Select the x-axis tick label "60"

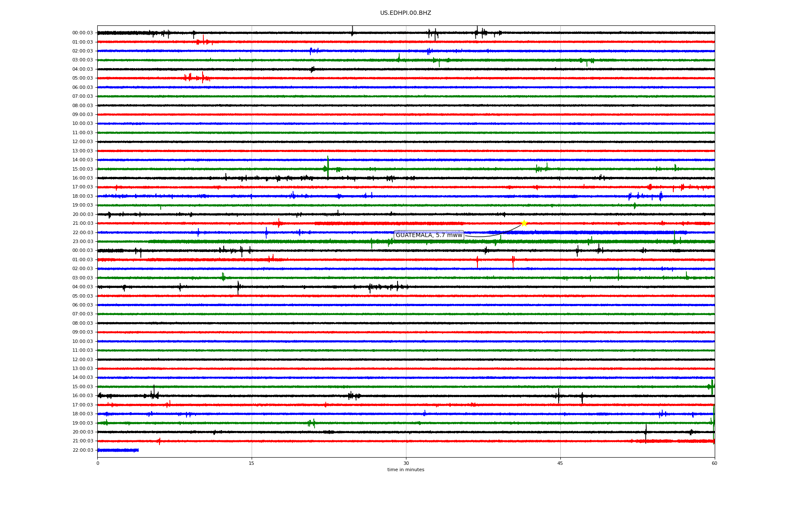[714, 463]
